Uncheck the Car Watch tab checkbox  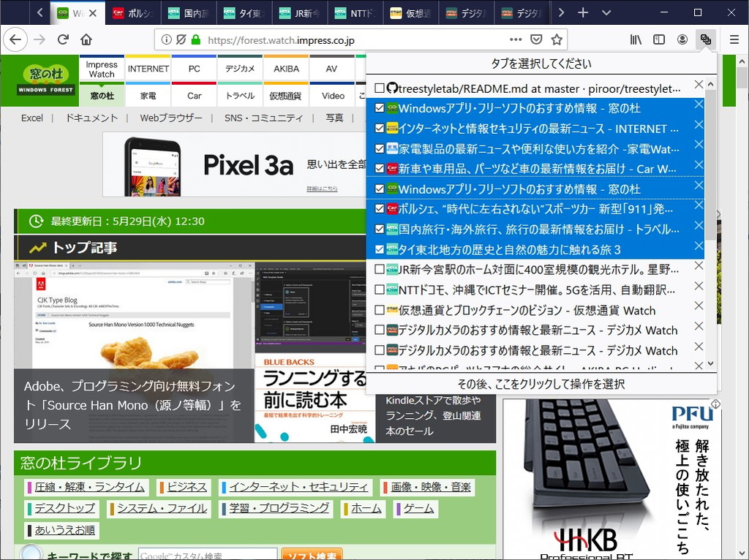pyautogui.click(x=380, y=168)
